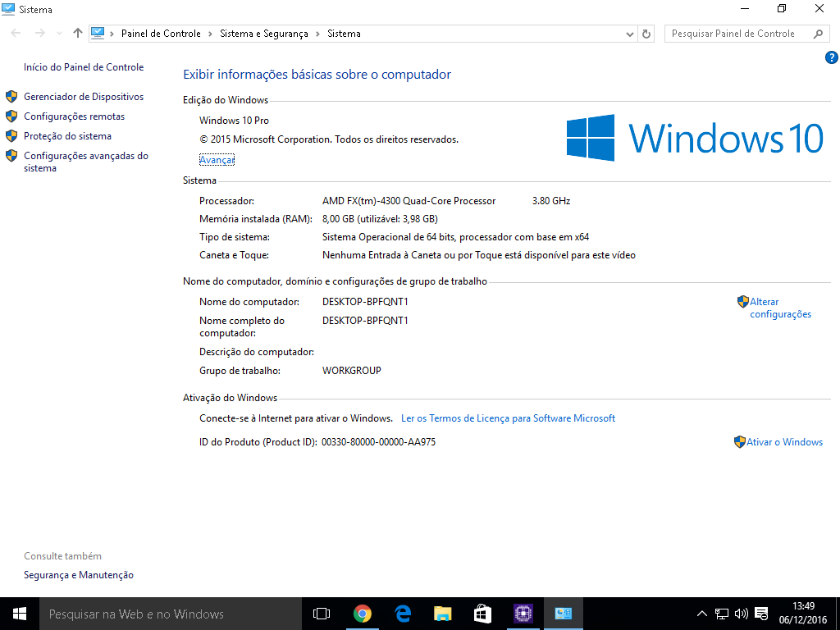This screenshot has height=630, width=840.
Task: Select product ID 00330-80000-00000-AA975
Action: point(378,442)
